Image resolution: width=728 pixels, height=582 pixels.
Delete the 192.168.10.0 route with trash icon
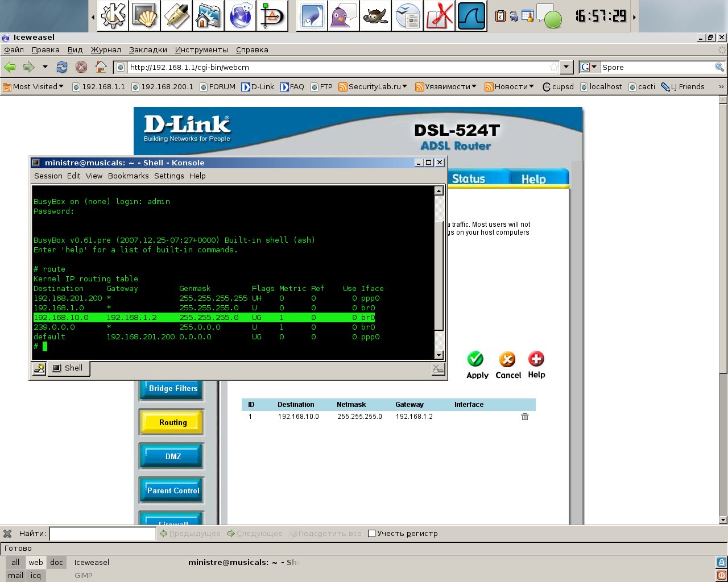[524, 417]
